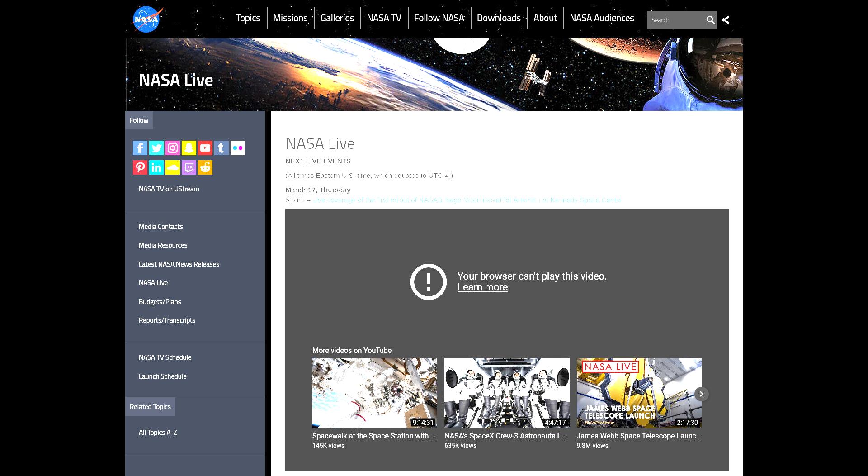Click Learn more in video error
Screen dimensions: 868x476
tap(482, 287)
